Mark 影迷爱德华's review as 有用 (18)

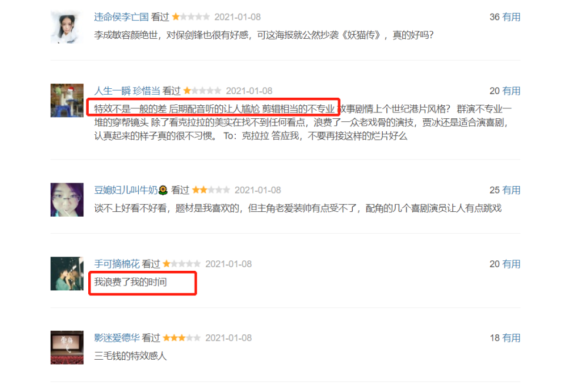pyautogui.click(x=511, y=338)
